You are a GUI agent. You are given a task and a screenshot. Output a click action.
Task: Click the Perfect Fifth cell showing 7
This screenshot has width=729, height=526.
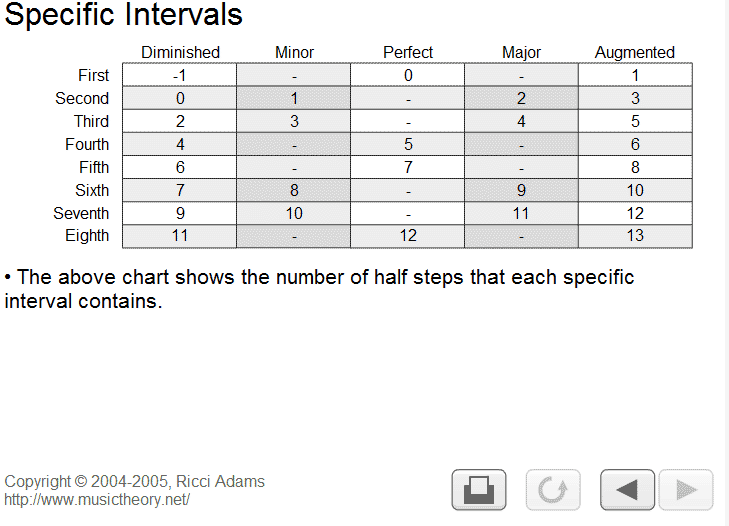tap(407, 167)
